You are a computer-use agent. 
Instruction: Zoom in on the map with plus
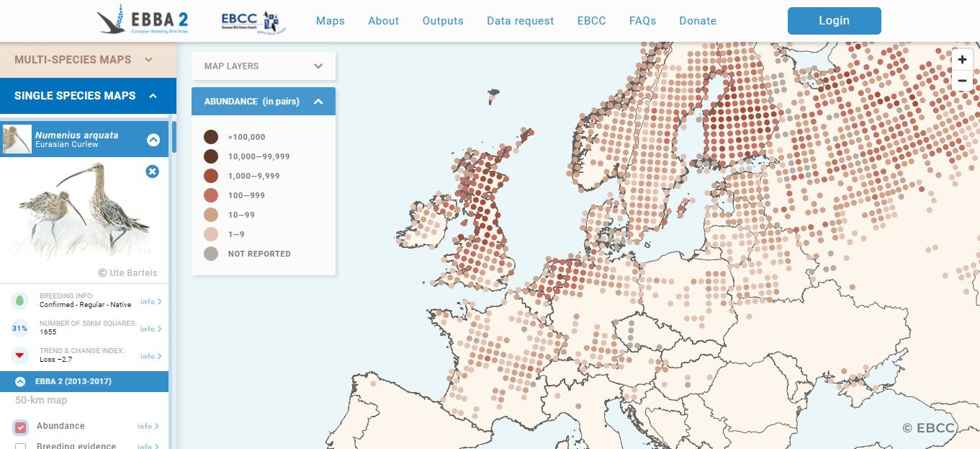[x=962, y=60]
